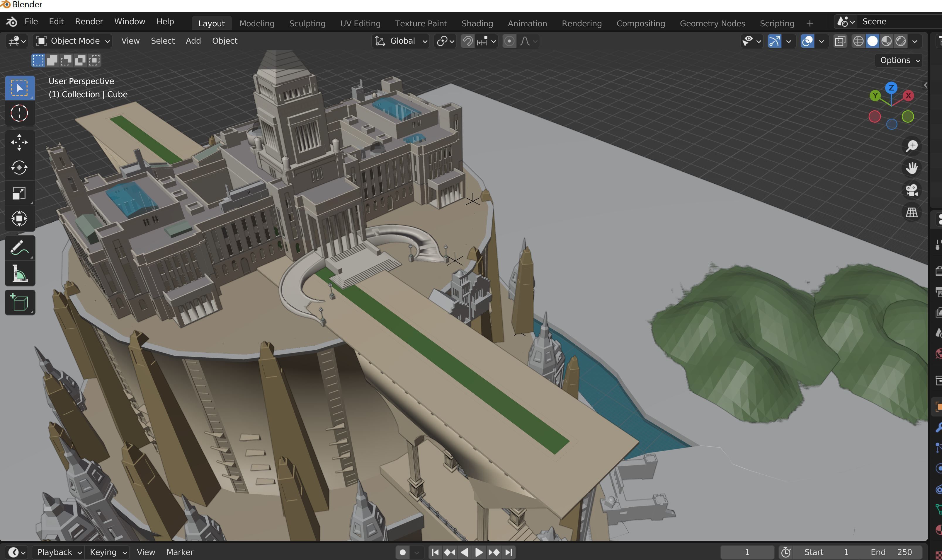Viewport: 942px width, 560px height.
Task: Set selection mode to subtract
Action: (66, 60)
